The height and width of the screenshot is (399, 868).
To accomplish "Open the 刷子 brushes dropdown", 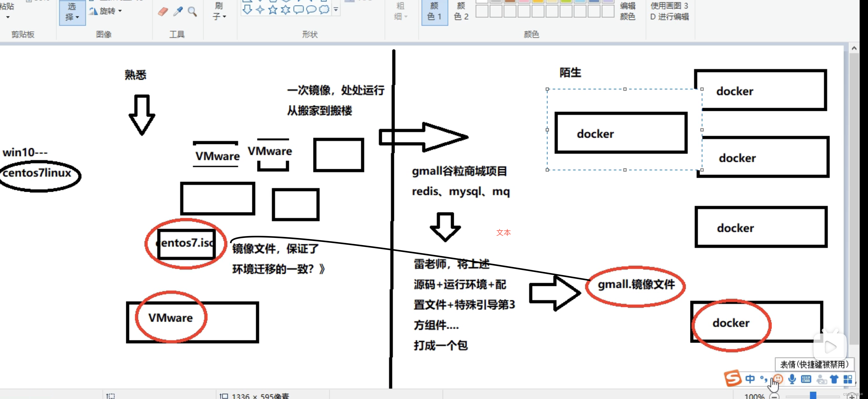I will (x=219, y=11).
